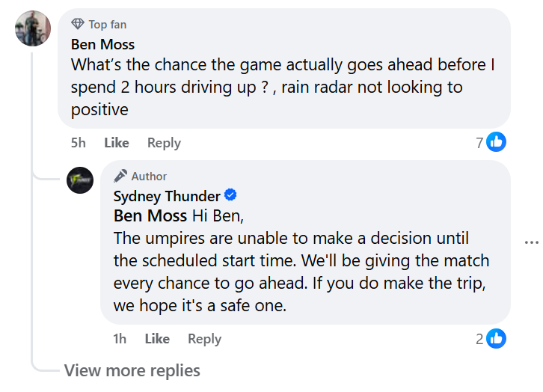
Task: Open the Sydney Thunder page name link
Action: (167, 196)
